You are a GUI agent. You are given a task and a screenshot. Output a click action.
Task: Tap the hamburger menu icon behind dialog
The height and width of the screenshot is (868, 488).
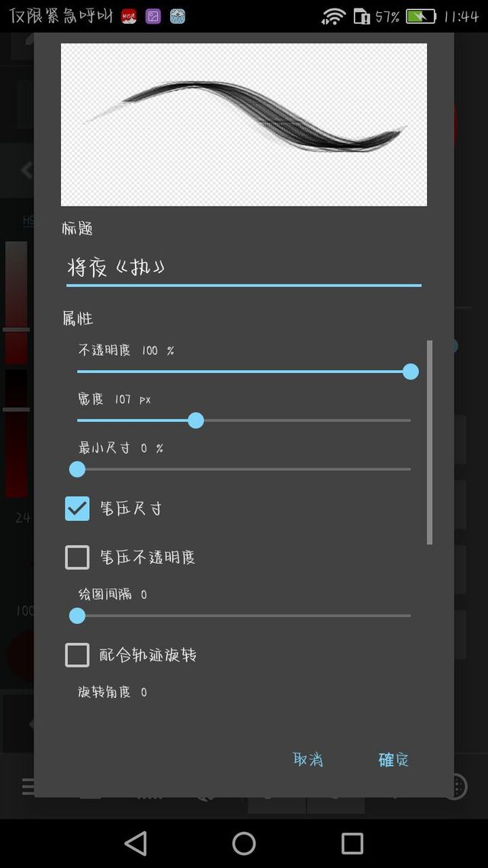[28, 786]
